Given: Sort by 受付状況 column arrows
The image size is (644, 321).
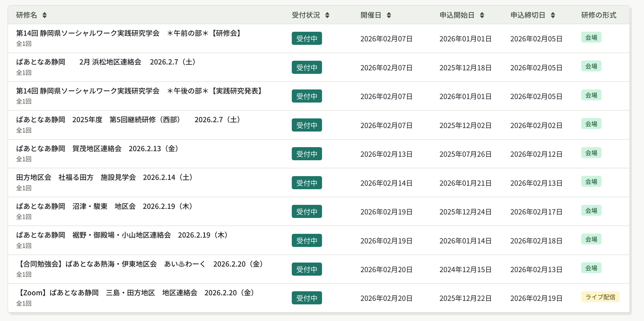Looking at the screenshot, I should 327,15.
